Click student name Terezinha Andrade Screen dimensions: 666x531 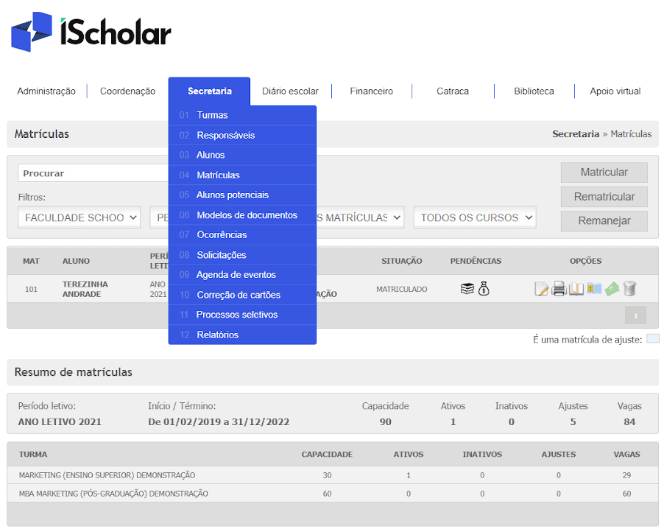click(85, 289)
